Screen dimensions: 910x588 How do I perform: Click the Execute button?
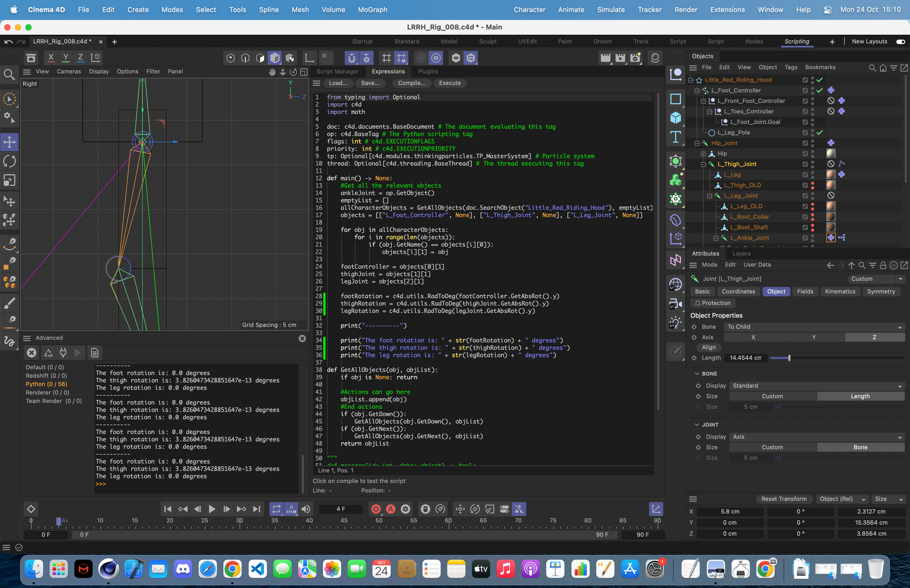click(449, 83)
